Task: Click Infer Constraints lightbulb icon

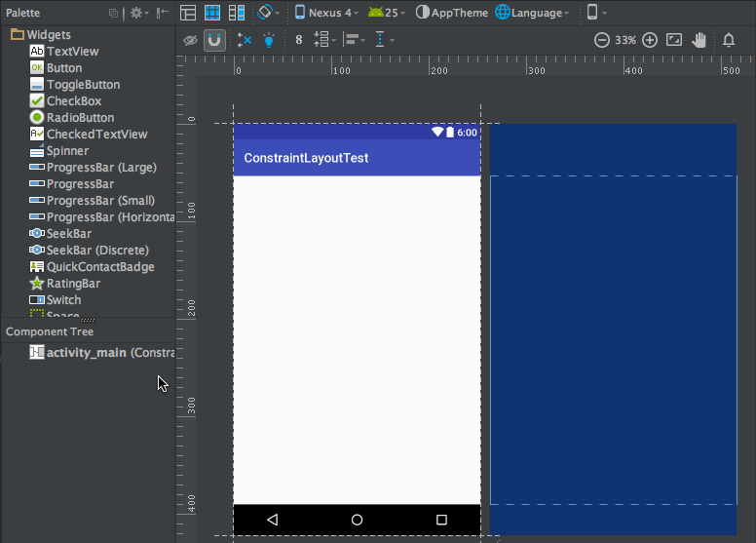Action: coord(268,40)
